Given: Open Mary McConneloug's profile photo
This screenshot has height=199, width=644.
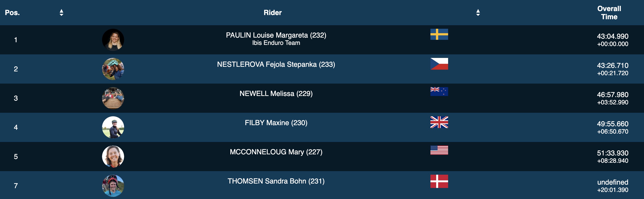Looking at the screenshot, I should [x=113, y=157].
